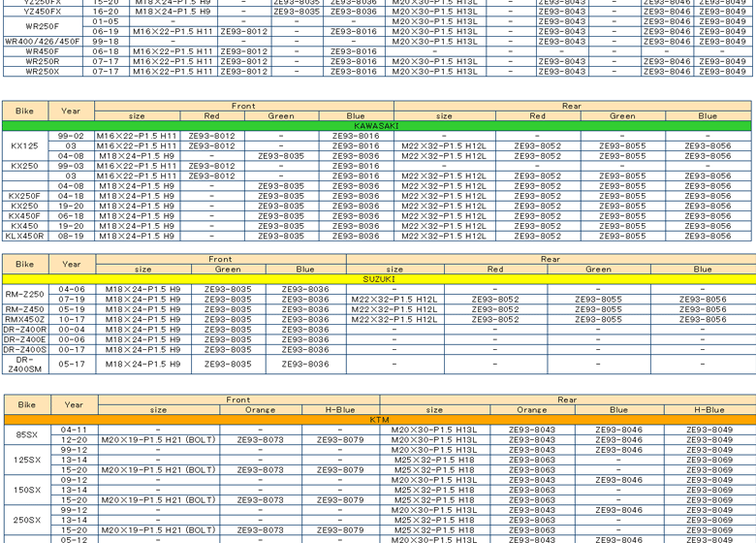
Task: Click ZE93-8012 in the WR250X row
Action: pyautogui.click(x=244, y=72)
